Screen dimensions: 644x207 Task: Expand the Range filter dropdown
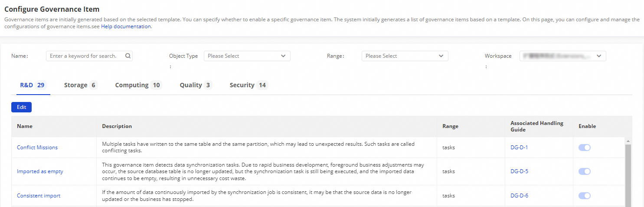[405, 56]
